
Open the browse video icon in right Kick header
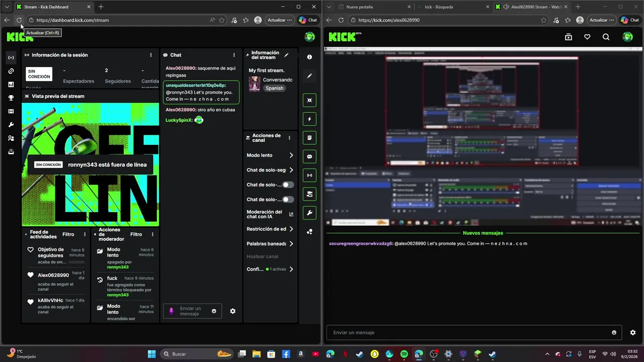coord(569,37)
